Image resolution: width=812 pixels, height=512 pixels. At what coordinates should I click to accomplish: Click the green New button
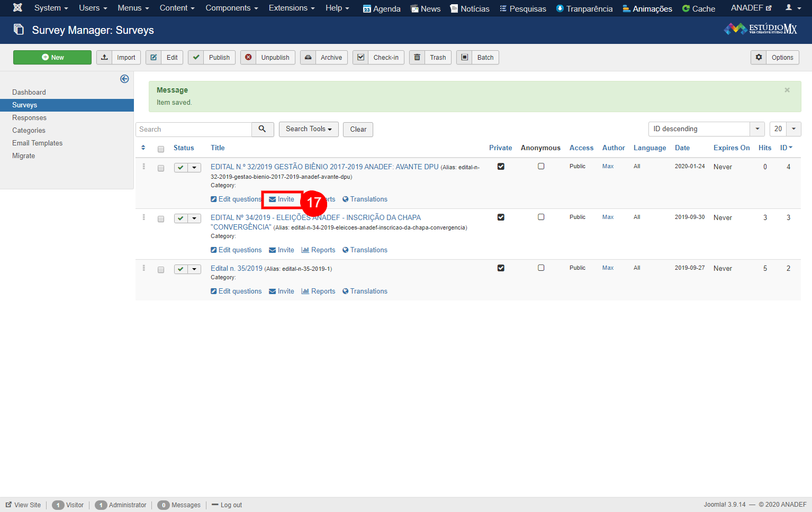click(x=52, y=58)
